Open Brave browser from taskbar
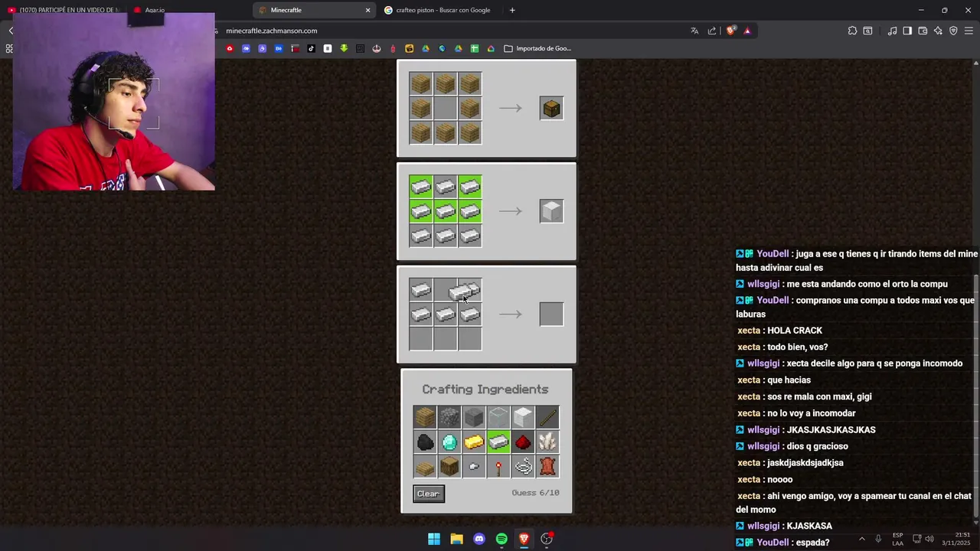980x551 pixels. [524, 539]
